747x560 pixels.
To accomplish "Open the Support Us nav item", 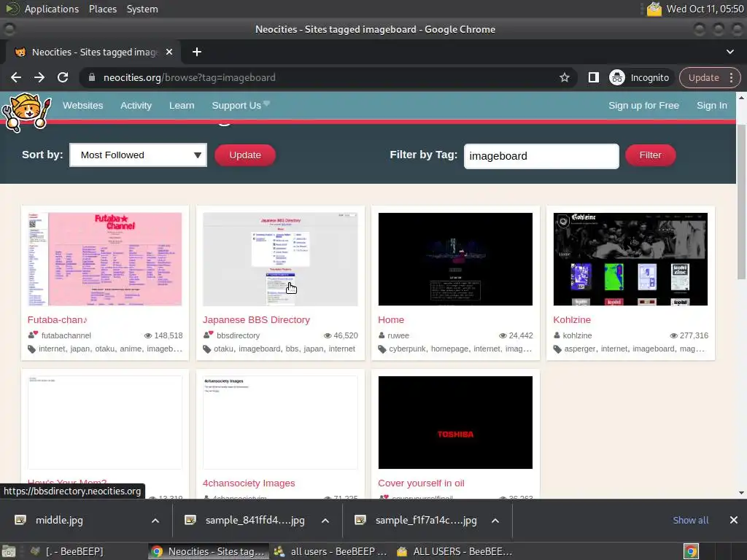I will tap(241, 105).
